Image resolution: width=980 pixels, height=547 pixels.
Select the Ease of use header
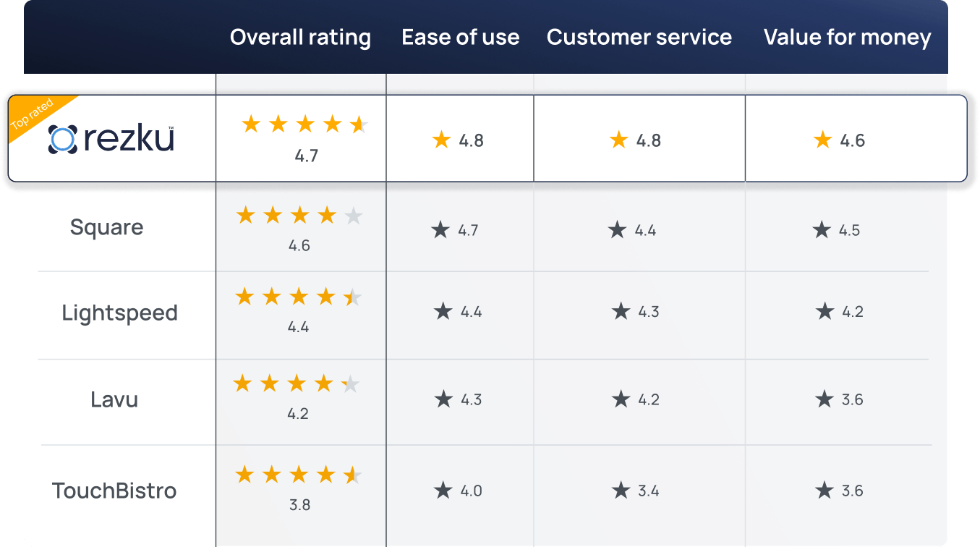(460, 38)
